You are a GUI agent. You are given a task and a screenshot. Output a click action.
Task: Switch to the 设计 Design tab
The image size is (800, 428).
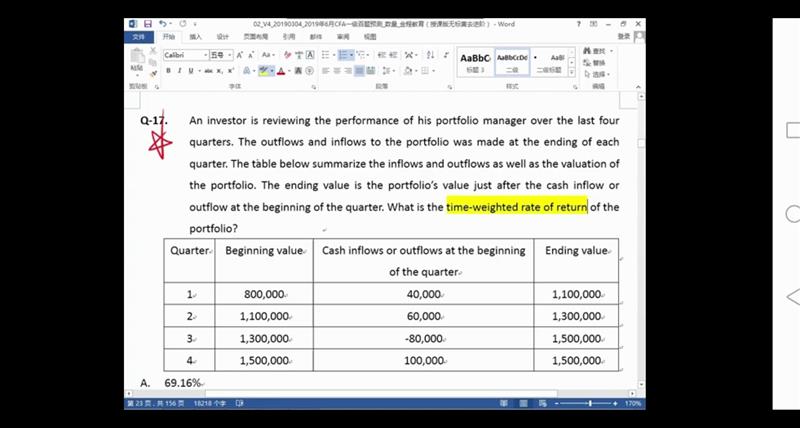(x=222, y=37)
